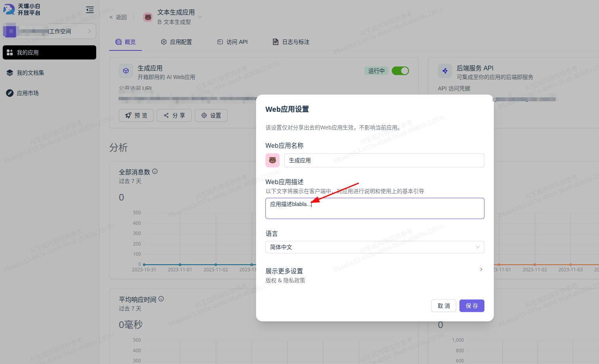
Task: Open 设置 button in 生成应用 card
Action: (x=211, y=115)
